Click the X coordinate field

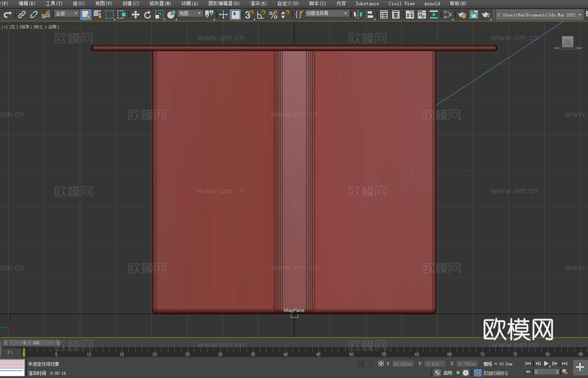pos(403,364)
